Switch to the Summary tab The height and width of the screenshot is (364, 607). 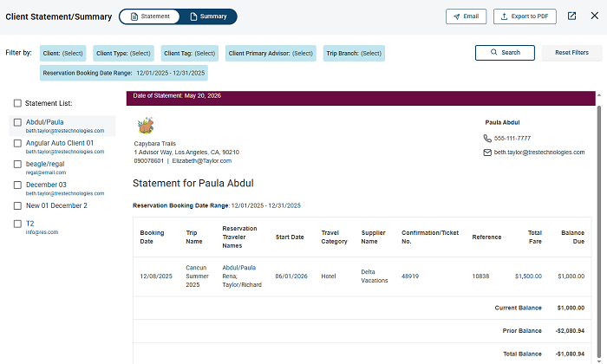click(208, 16)
